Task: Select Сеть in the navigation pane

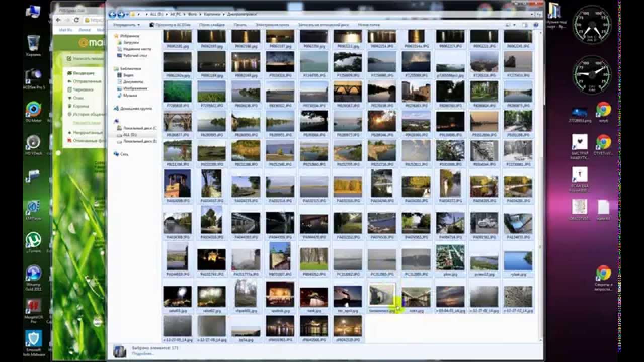Action: pos(121,154)
